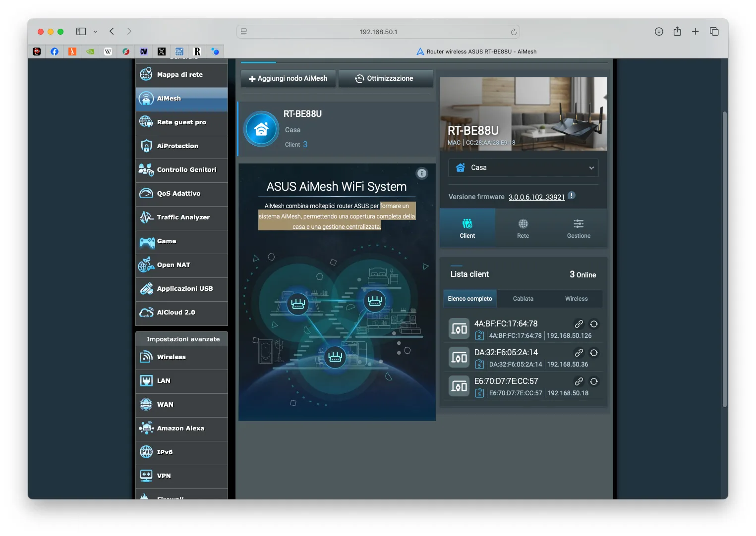
Task: Open X pinned tab
Action: [162, 52]
